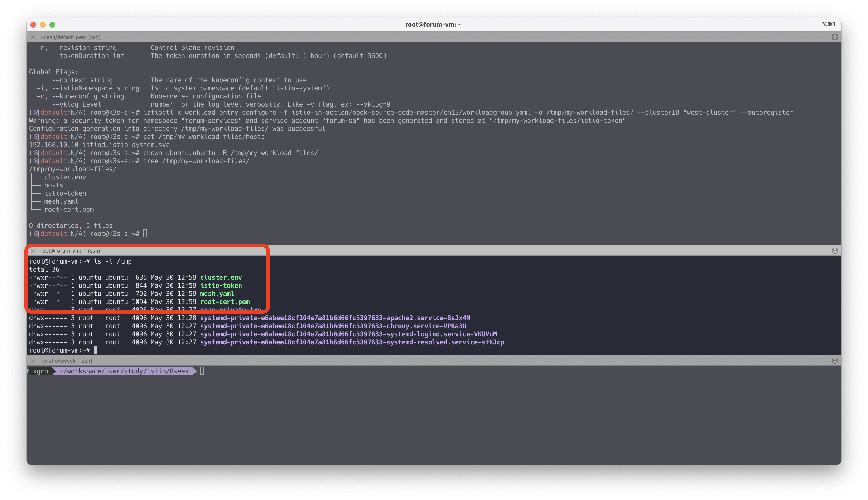Click the yellow minimize window button
This screenshot has width=868, height=500.
[43, 25]
